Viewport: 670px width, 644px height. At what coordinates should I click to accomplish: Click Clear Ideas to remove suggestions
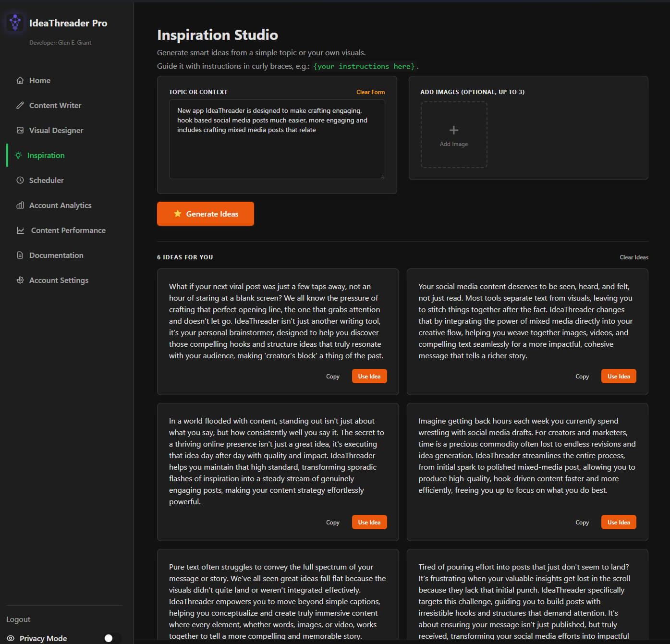tap(633, 257)
